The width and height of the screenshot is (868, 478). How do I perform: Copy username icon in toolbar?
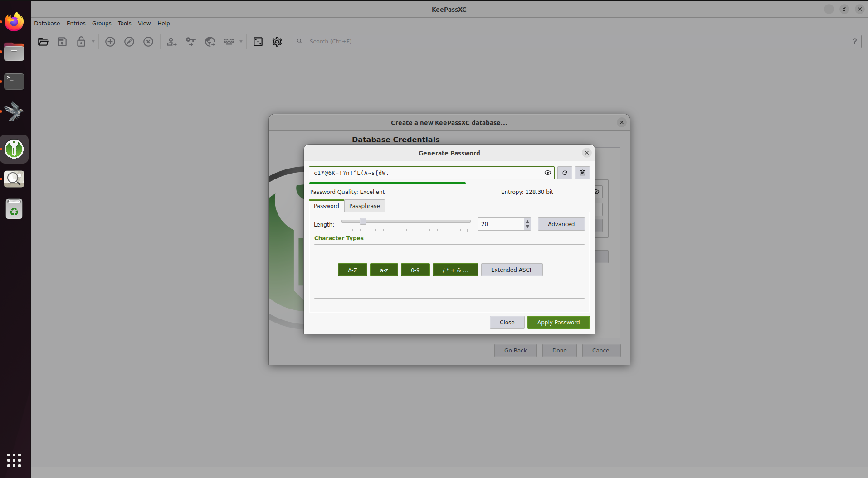tap(171, 42)
